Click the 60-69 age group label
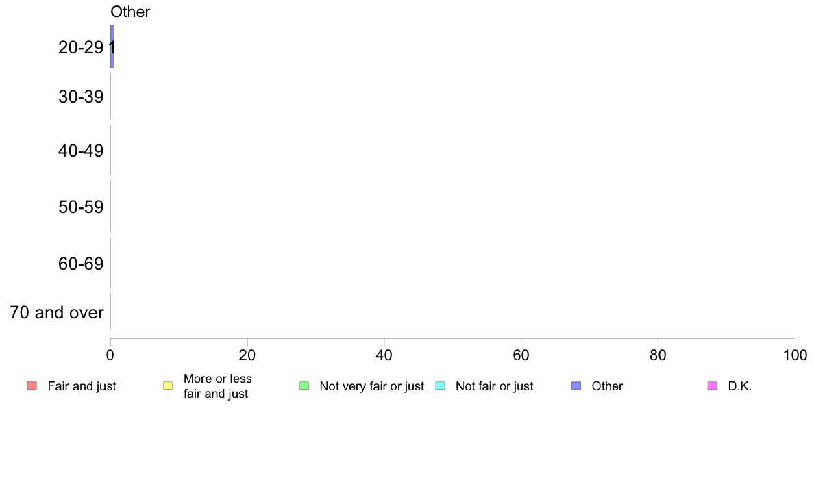 click(81, 264)
